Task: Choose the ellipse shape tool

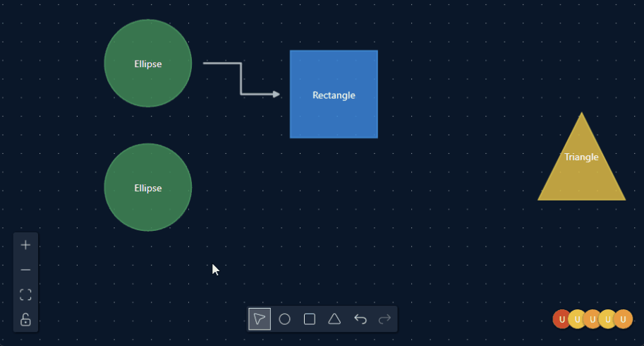Action: coord(285,319)
